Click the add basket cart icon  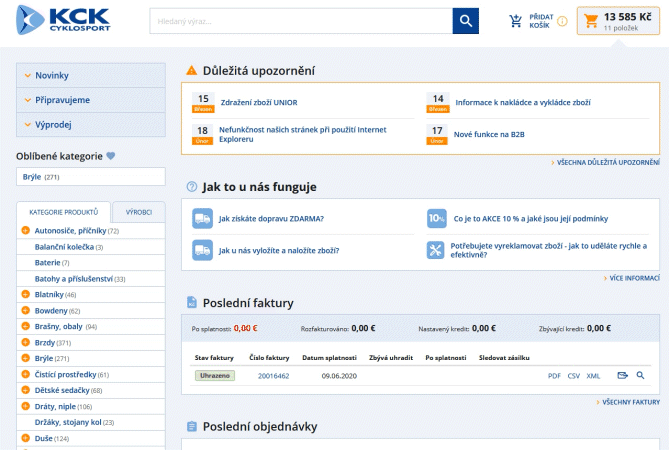516,21
